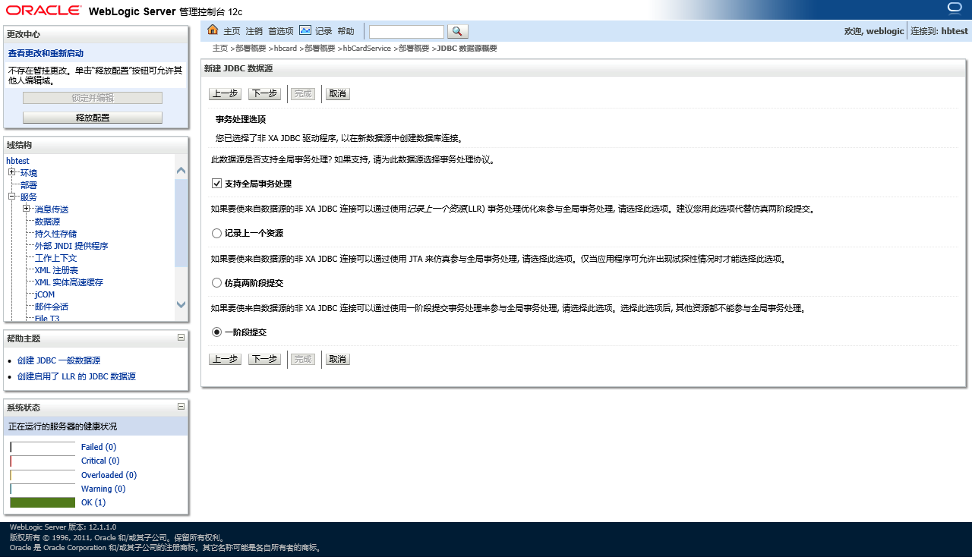Expand the 环境 tree node
The width and height of the screenshot is (972, 560).
12,172
